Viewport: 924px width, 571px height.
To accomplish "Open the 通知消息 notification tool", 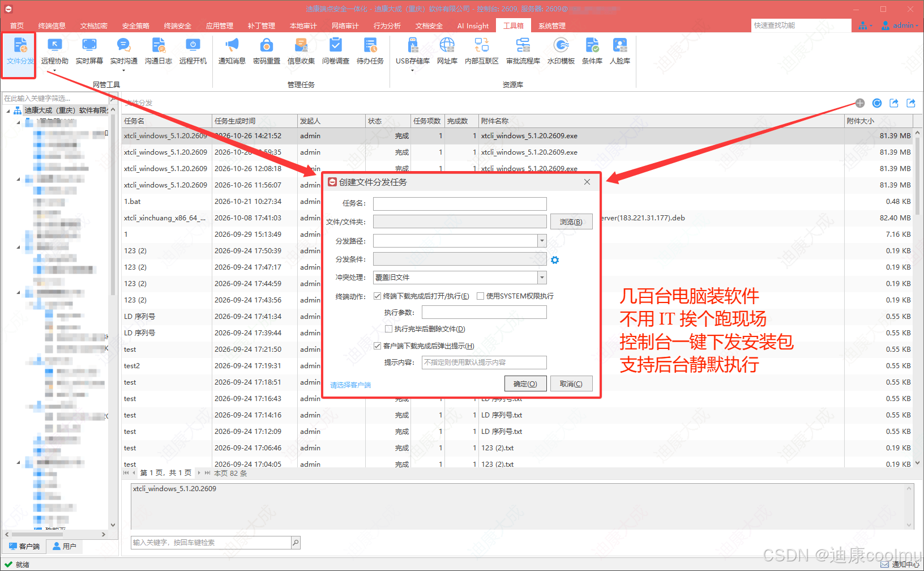I will pyautogui.click(x=232, y=51).
